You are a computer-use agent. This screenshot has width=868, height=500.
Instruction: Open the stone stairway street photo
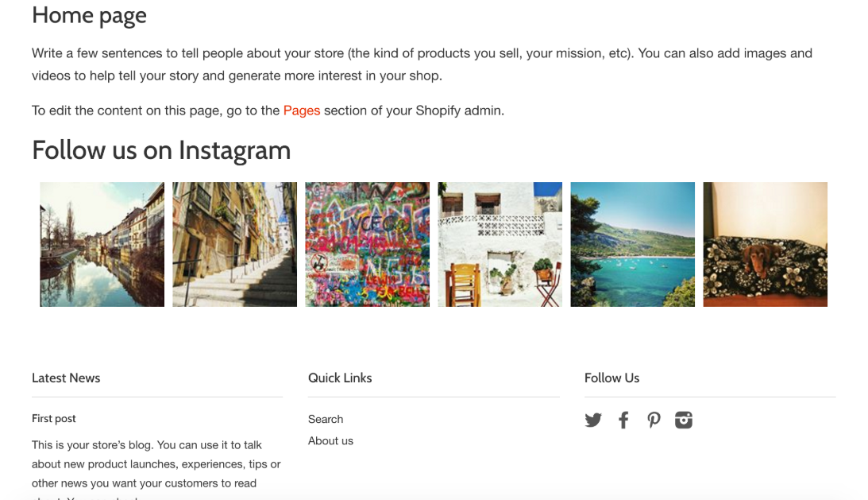point(235,245)
